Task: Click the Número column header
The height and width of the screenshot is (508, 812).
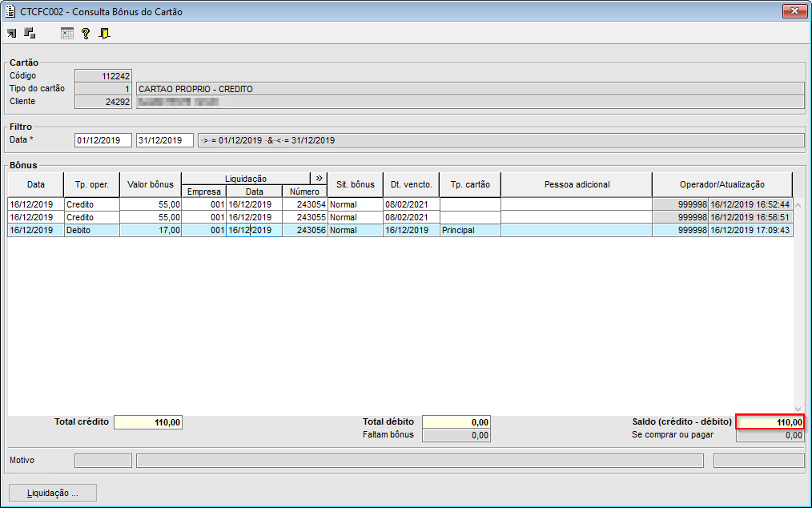Action: (x=304, y=192)
